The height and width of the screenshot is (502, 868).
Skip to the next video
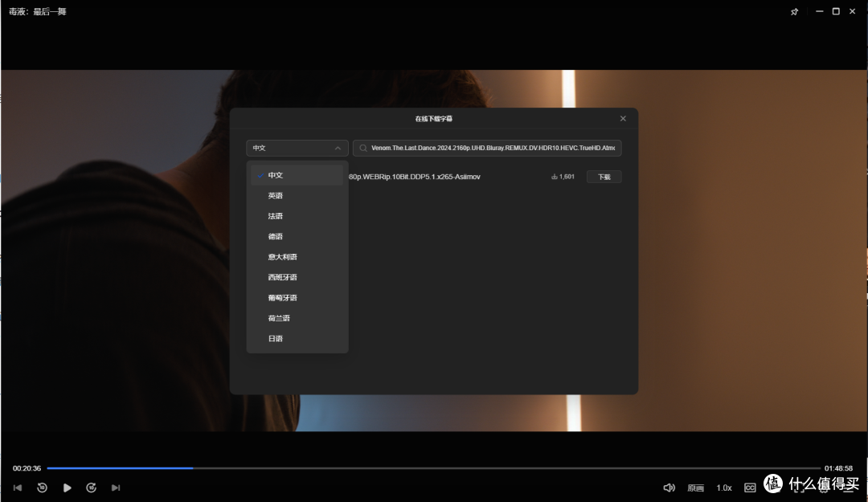tap(116, 488)
